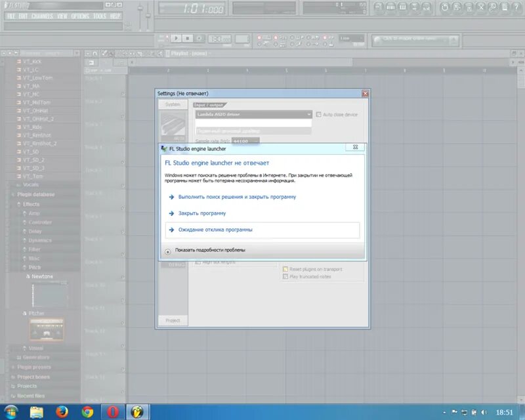Image resolution: width=525 pixels, height=420 pixels.
Task: Open the Mixer toolbar icon
Action: click(x=427, y=7)
